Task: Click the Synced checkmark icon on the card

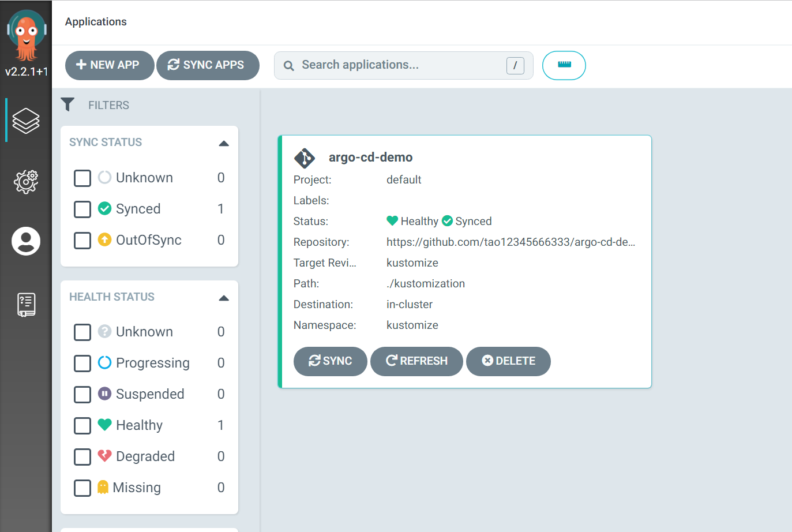Action: tap(447, 220)
